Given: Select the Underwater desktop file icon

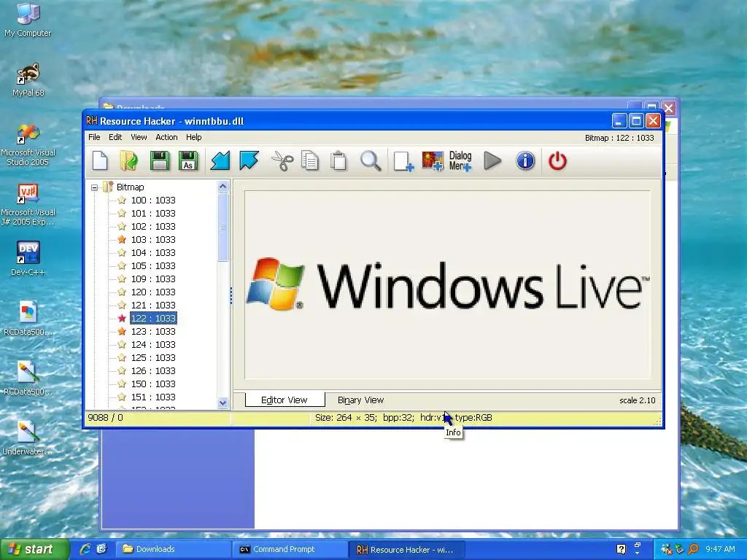Looking at the screenshot, I should point(28,438).
